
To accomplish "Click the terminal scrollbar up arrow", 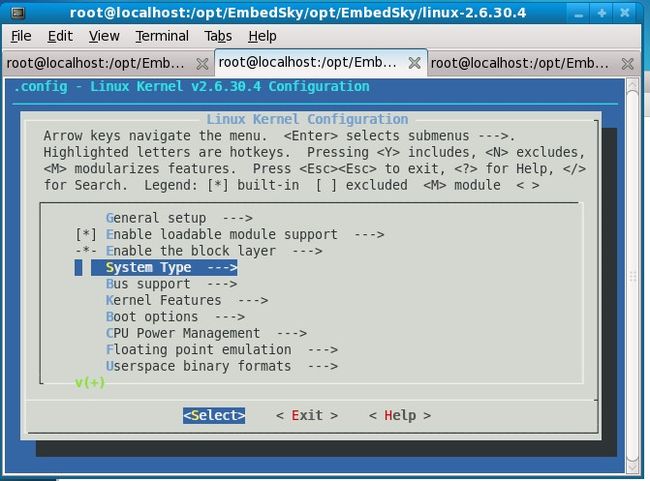I will pyautogui.click(x=632, y=85).
